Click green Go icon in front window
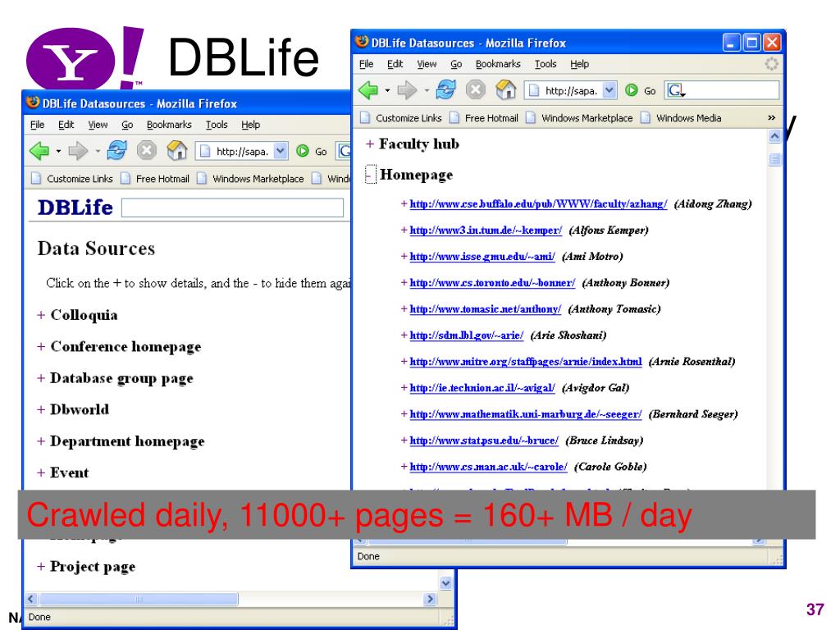The width and height of the screenshot is (840, 630). pos(632,90)
